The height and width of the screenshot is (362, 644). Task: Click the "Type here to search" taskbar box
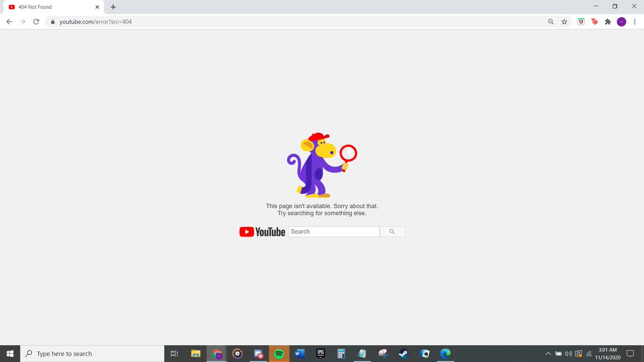click(x=92, y=353)
